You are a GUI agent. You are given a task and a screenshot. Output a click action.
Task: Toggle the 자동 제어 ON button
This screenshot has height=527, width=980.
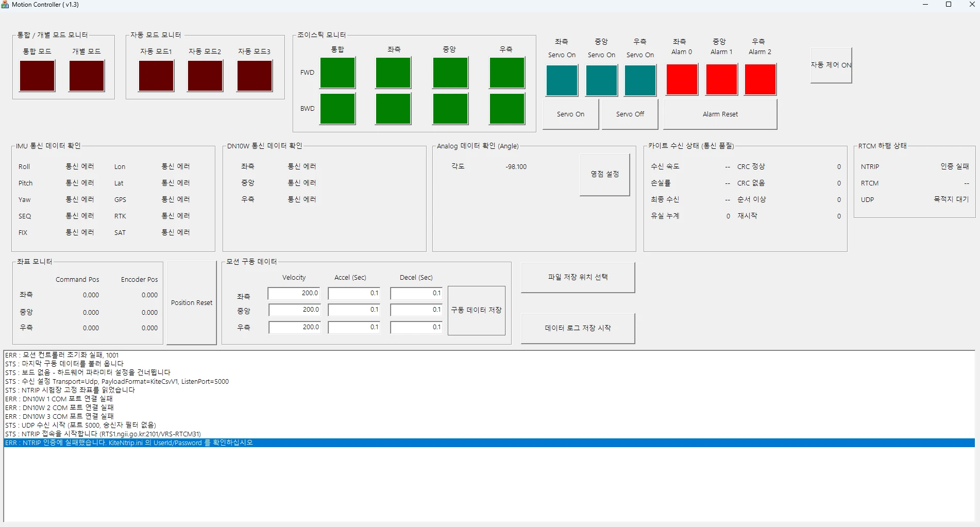coord(831,65)
